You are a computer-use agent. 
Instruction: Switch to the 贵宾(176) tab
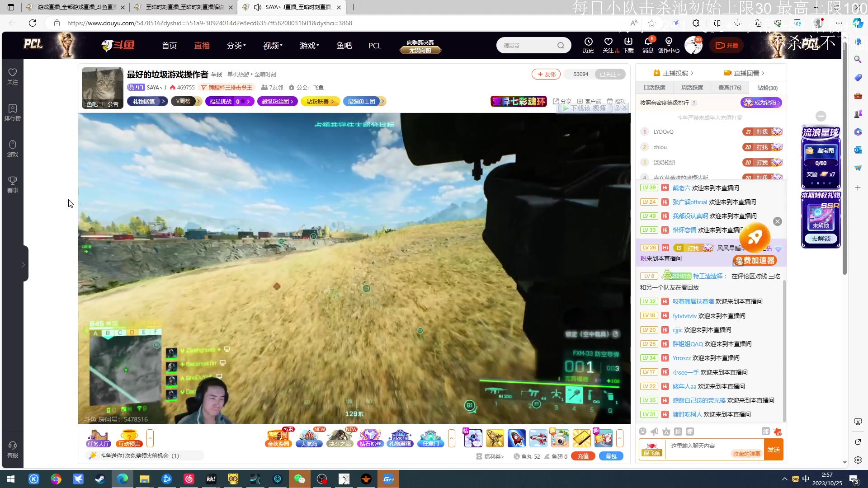point(730,88)
